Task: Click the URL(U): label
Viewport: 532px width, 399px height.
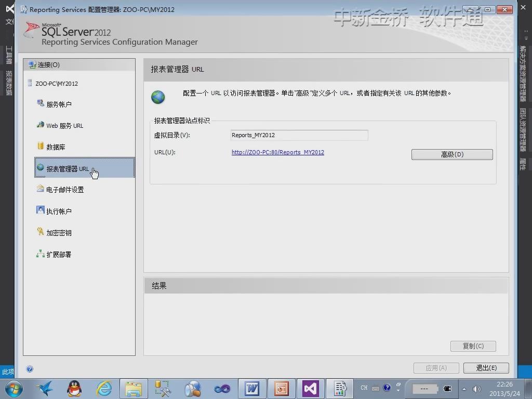Action: [x=165, y=152]
